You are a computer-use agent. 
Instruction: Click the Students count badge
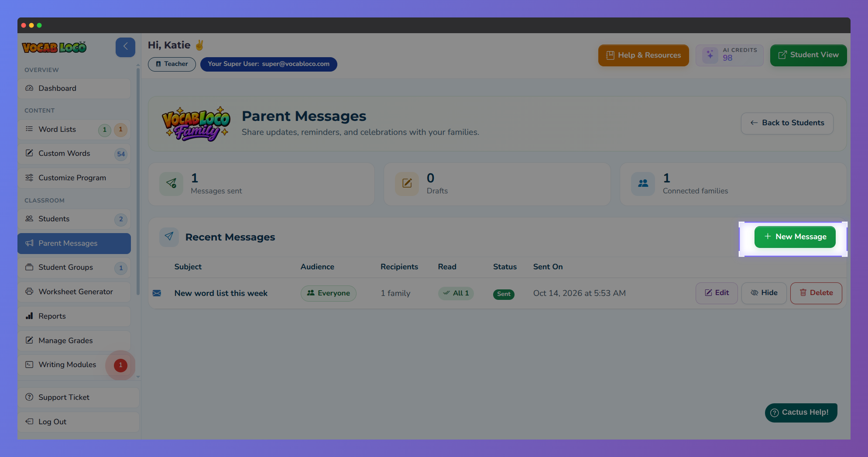click(121, 220)
